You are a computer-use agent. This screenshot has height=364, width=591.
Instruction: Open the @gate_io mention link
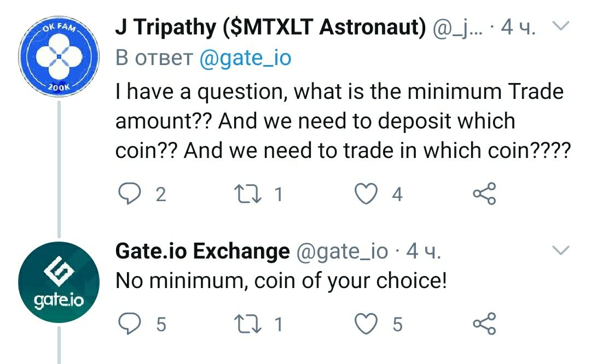point(245,58)
